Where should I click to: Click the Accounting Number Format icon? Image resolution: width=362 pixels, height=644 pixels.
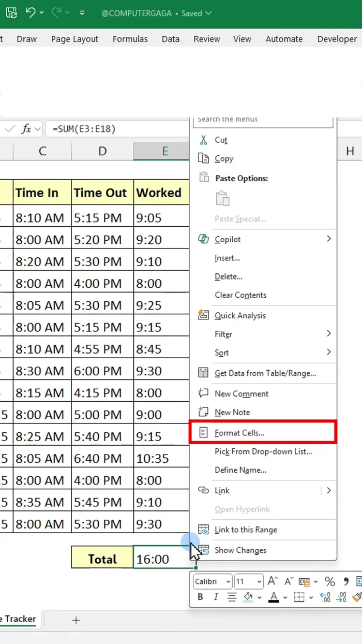304,582
